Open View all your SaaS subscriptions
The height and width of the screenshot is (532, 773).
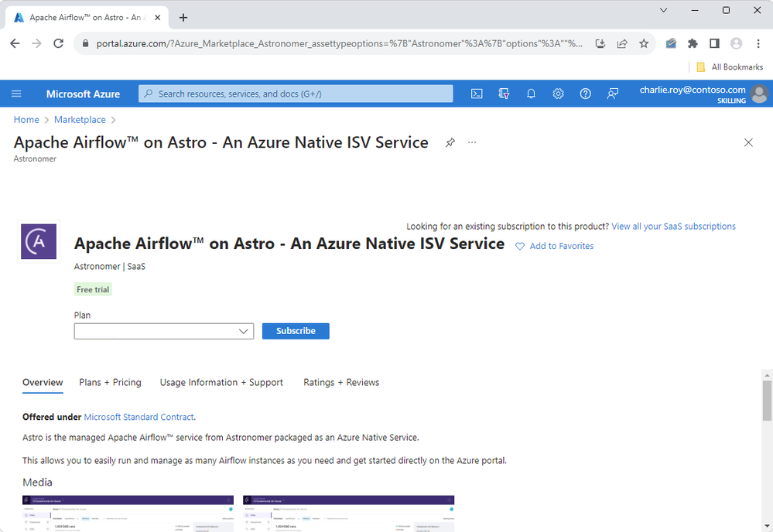(673, 227)
